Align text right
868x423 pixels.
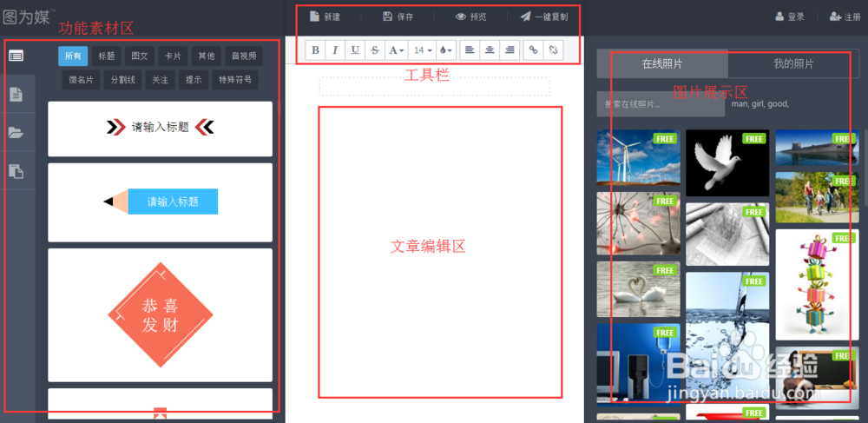pyautogui.click(x=510, y=50)
